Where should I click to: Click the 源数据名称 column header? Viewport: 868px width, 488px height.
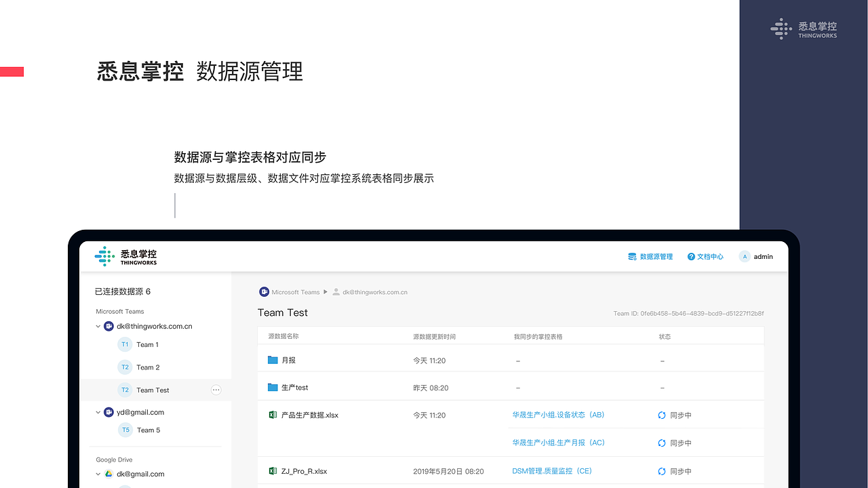pyautogui.click(x=283, y=336)
